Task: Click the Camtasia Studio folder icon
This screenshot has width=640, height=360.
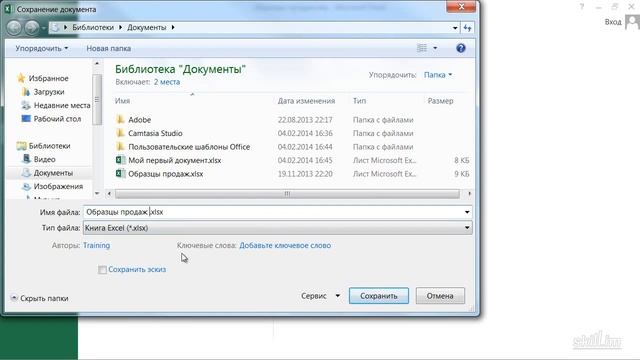Action: (120, 133)
